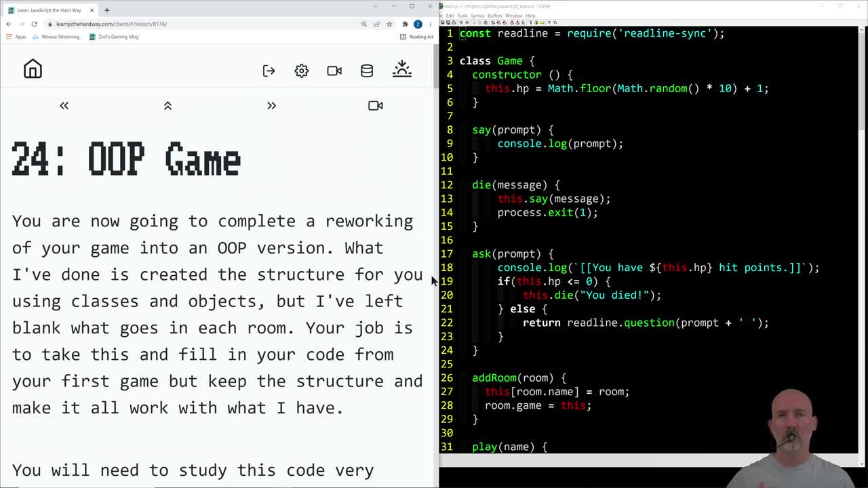The image size is (868, 488).
Task: Advance to next lesson with double-right arrows
Action: (271, 106)
